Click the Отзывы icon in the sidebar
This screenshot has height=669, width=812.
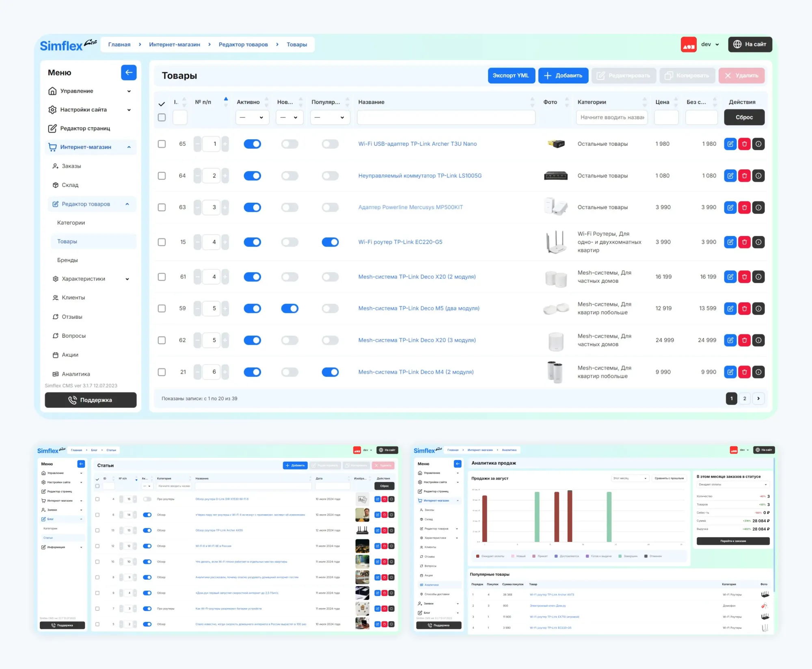coord(56,317)
